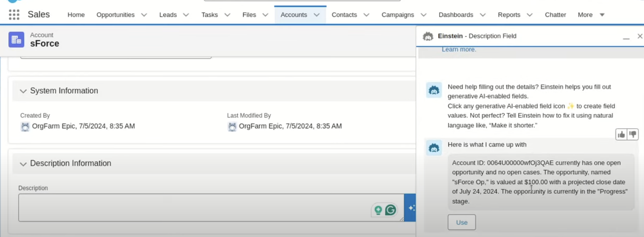Open the Chatter tab

[x=555, y=15]
